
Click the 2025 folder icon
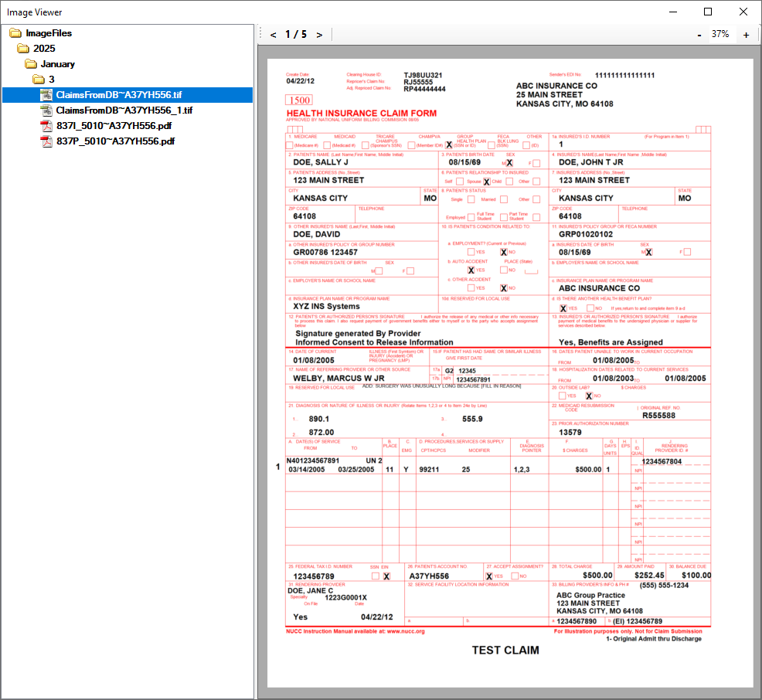coord(23,49)
